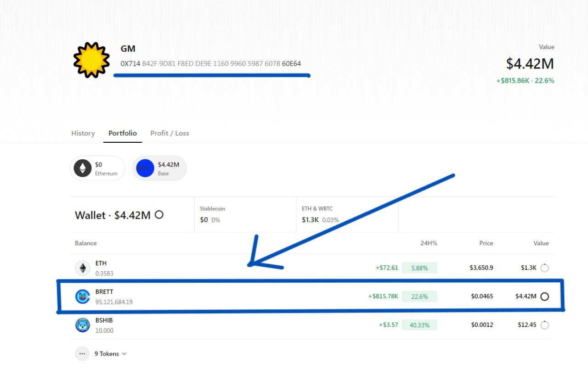Select the sun avatar next to GM

click(90, 60)
